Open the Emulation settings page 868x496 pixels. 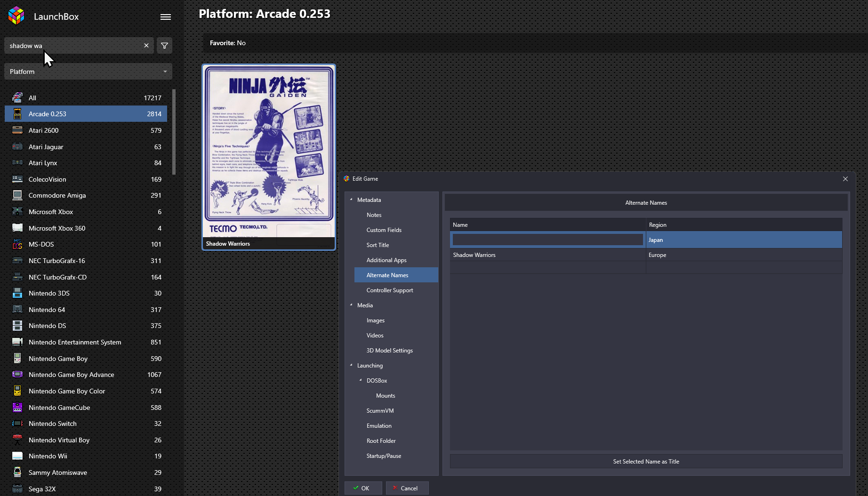click(379, 426)
